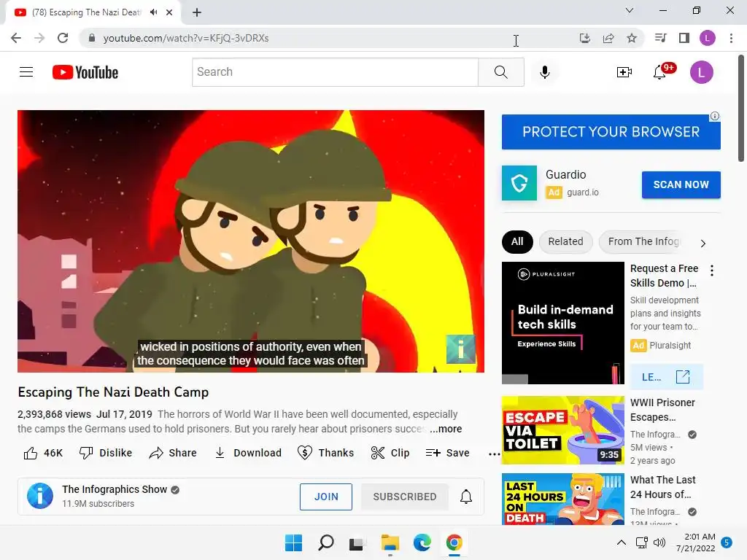Save video to a playlist
The height and width of the screenshot is (560, 747).
[447, 453]
